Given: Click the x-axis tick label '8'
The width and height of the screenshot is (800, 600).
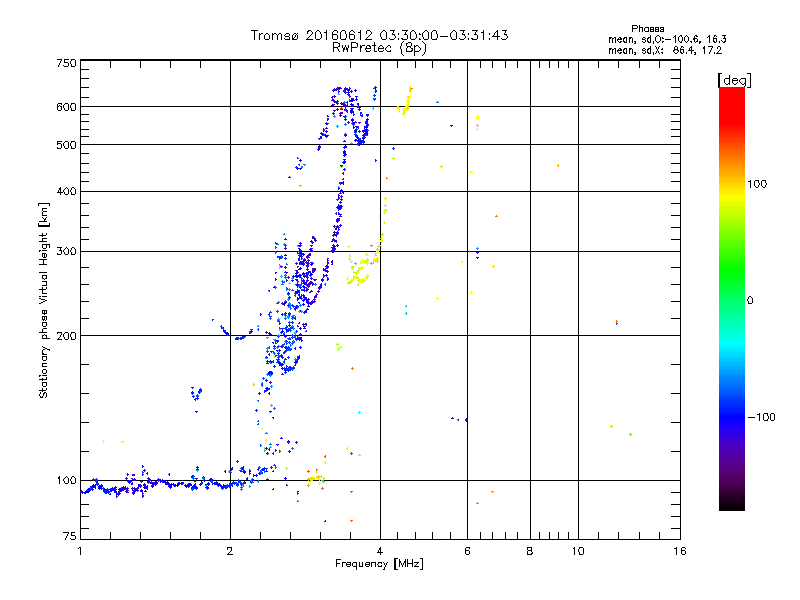Looking at the screenshot, I should pos(530,551).
